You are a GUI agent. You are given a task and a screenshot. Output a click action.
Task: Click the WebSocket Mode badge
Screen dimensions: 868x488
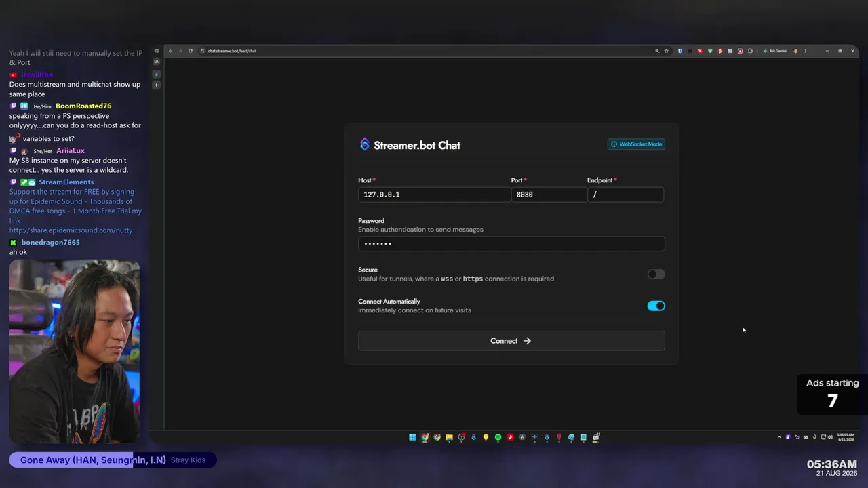coord(636,144)
